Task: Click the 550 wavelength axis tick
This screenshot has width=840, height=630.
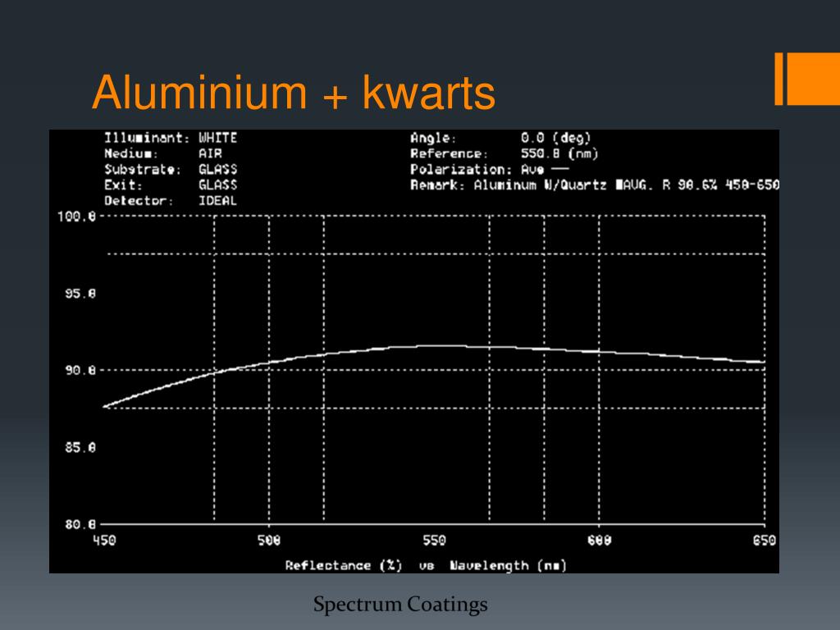Action: pyautogui.click(x=434, y=540)
